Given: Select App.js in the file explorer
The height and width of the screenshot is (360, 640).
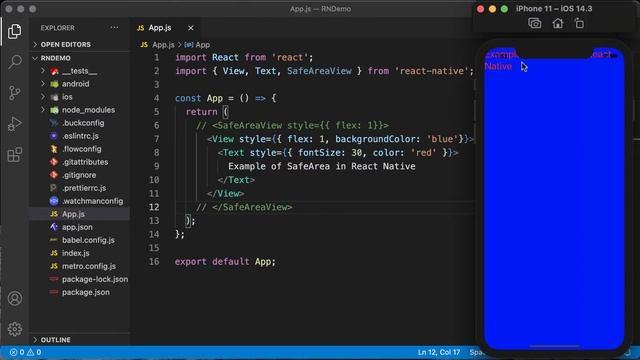Looking at the screenshot, I should [x=80, y=214].
